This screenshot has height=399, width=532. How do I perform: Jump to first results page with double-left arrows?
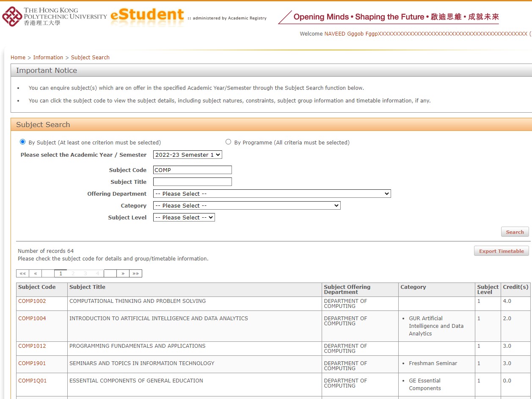click(x=22, y=273)
